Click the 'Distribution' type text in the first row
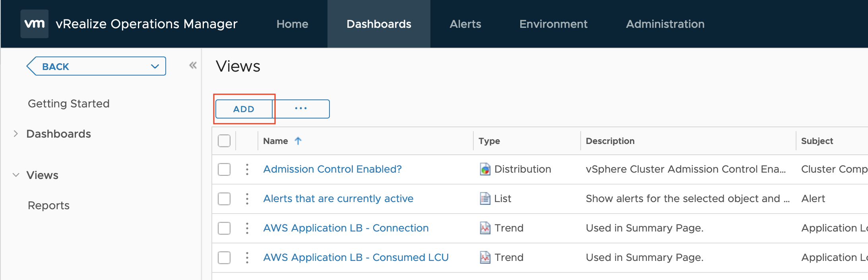This screenshot has width=868, height=280. click(523, 169)
